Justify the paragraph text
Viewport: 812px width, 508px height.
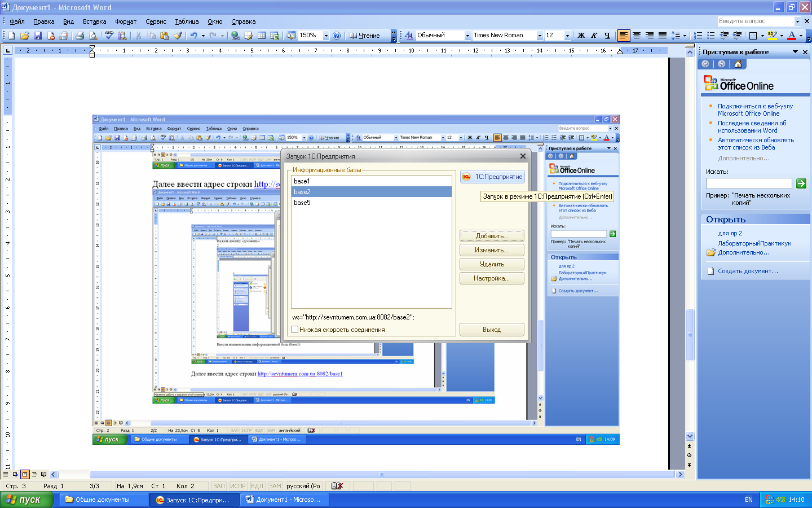click(x=663, y=36)
